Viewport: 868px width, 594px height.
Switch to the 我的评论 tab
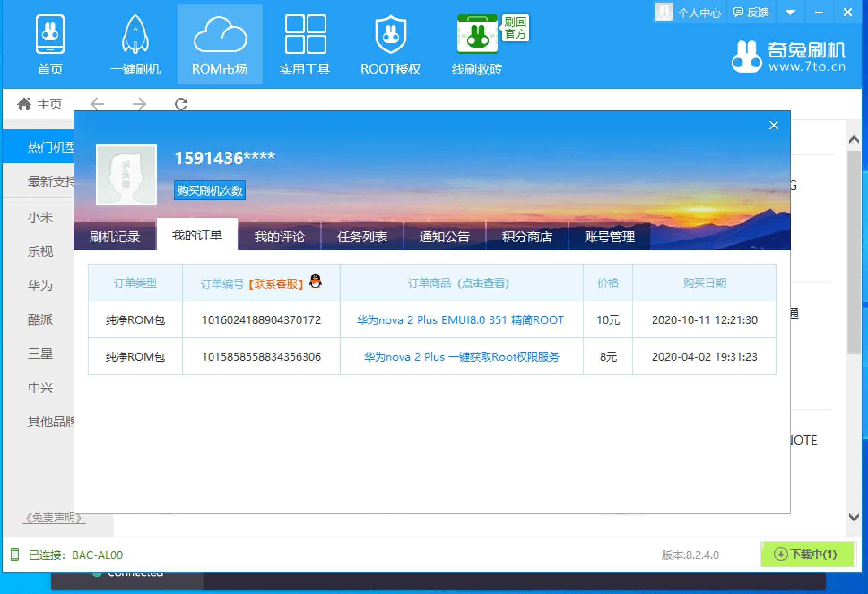click(x=279, y=236)
